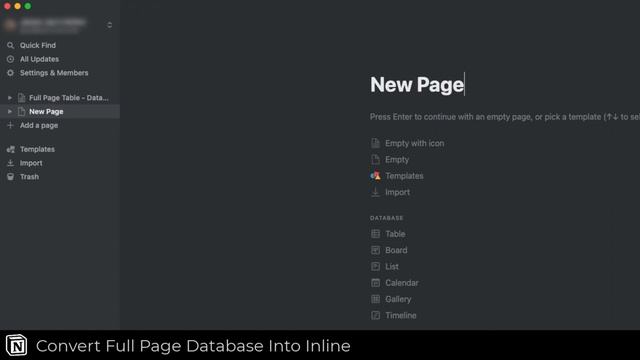Open the workspace switcher arrows

click(109, 25)
